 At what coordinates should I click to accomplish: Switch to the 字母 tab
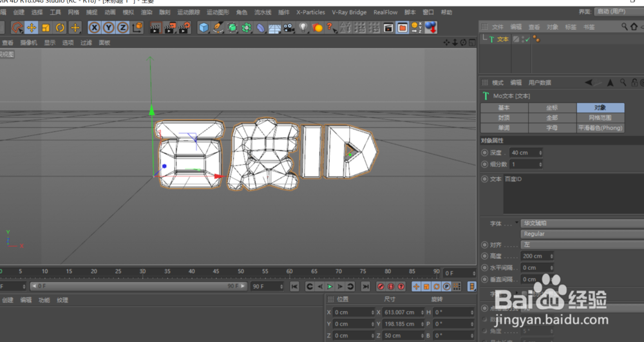click(x=552, y=128)
